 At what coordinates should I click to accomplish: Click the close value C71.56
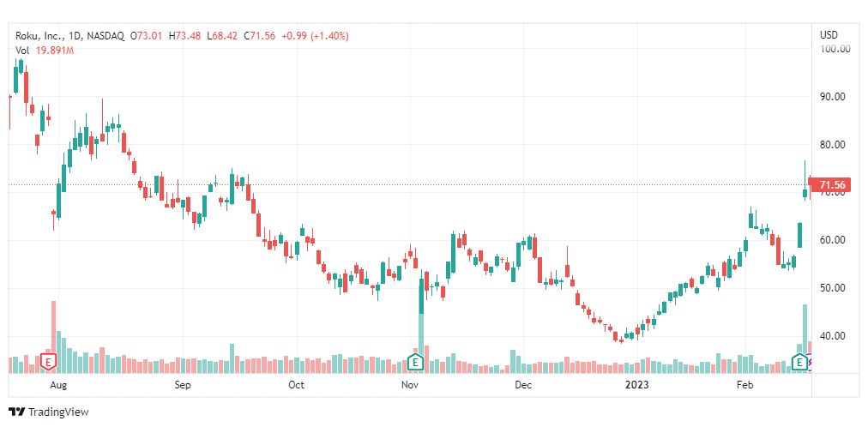click(x=259, y=36)
